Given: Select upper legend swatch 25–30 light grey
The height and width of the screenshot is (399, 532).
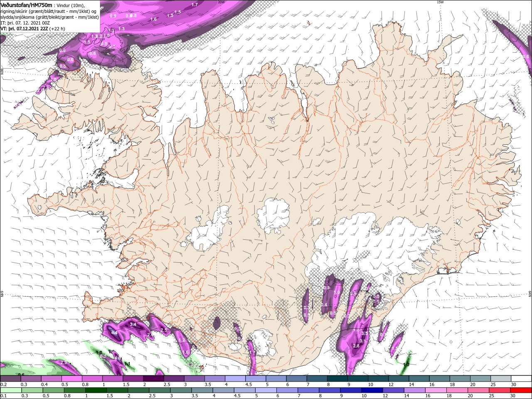Looking at the screenshot, I should (x=500, y=379).
